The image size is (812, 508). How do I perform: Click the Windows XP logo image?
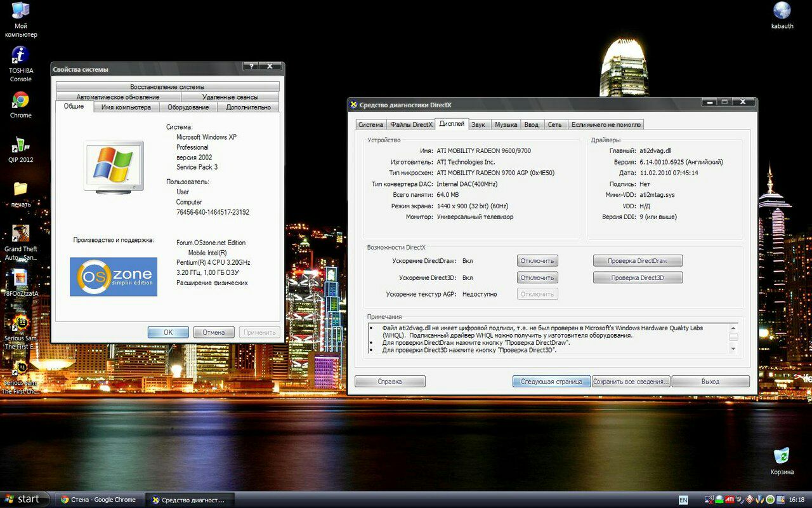[114, 166]
